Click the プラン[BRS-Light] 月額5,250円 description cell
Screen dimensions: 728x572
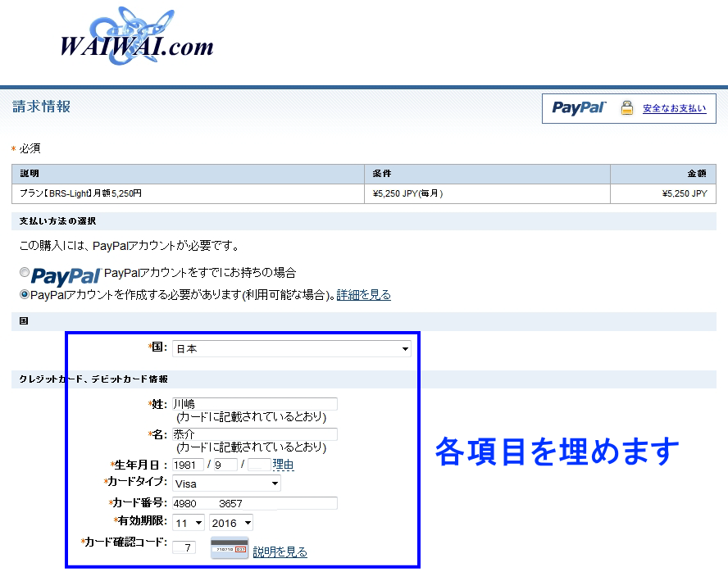(188, 193)
